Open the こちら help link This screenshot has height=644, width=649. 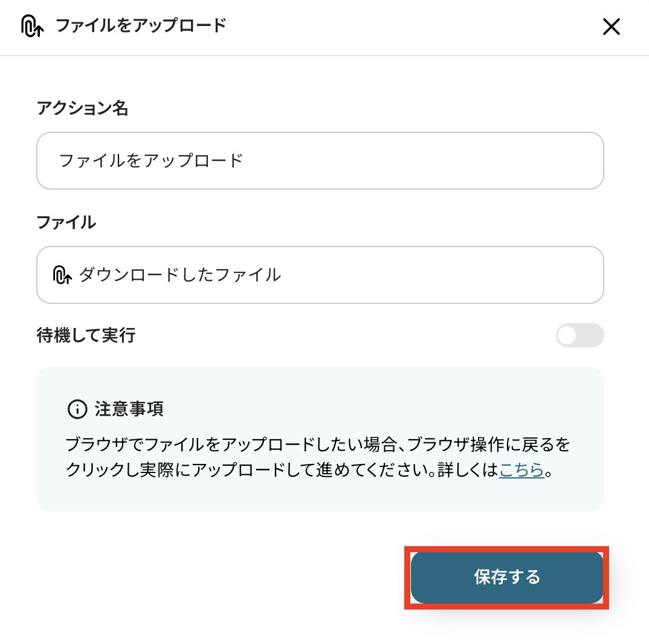click(521, 470)
